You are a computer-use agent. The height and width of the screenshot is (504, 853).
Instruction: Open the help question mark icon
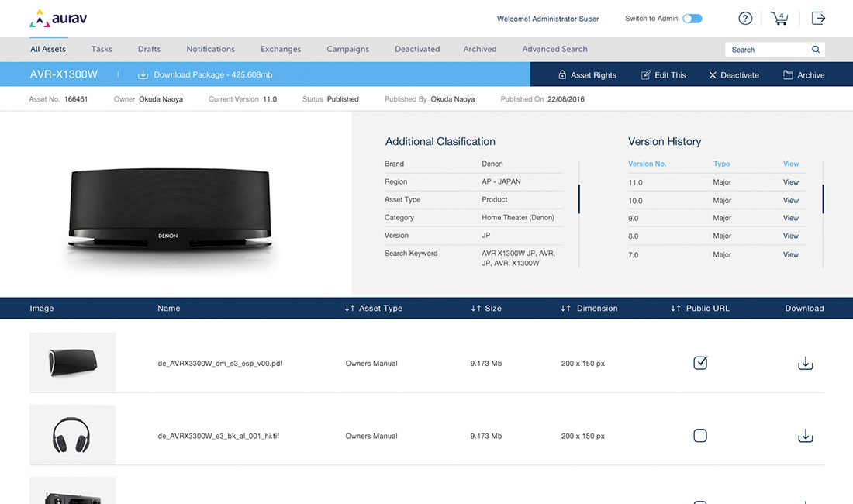click(745, 19)
